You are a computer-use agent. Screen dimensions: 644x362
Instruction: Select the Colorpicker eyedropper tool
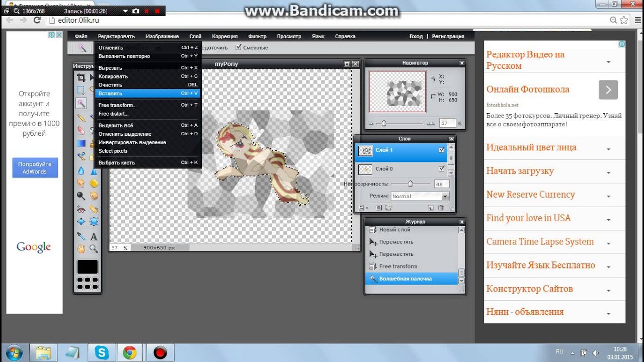(x=81, y=236)
